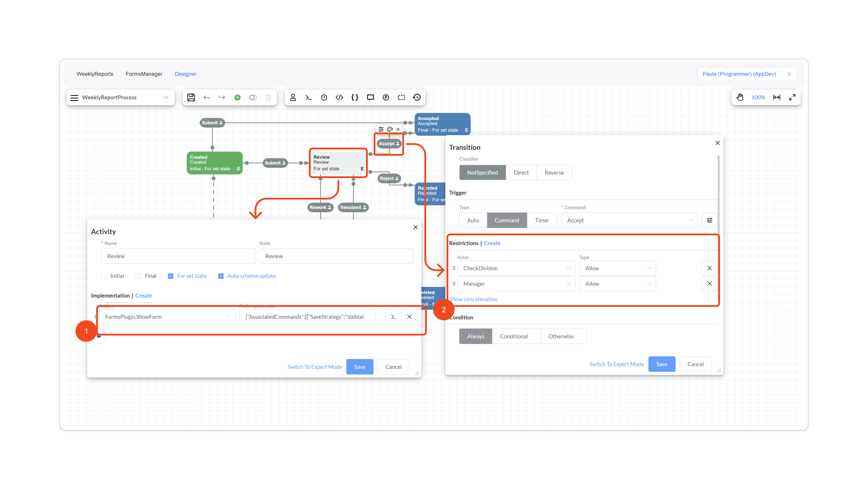Click the Activity Name input field

(178, 256)
